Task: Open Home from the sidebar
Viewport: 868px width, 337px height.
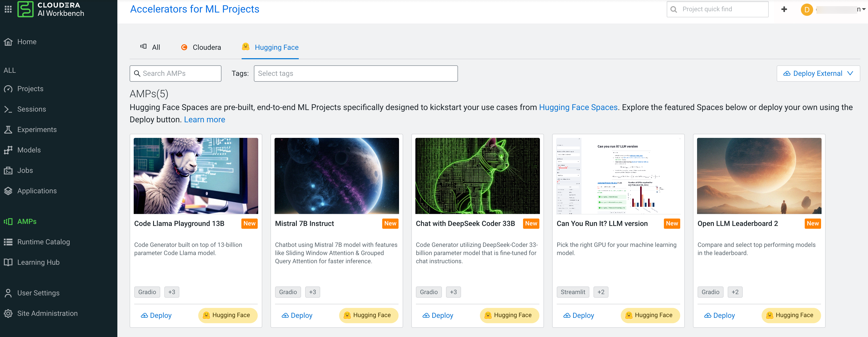Action: point(27,42)
